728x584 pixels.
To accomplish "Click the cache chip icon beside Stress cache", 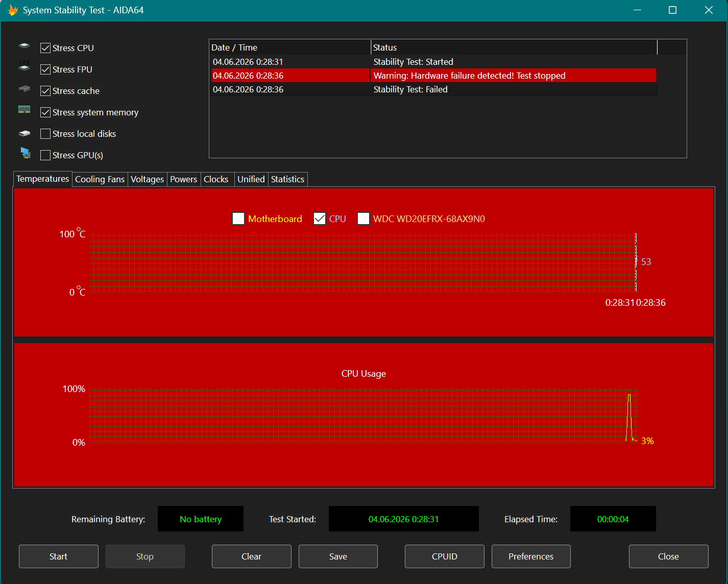I will click(24, 89).
